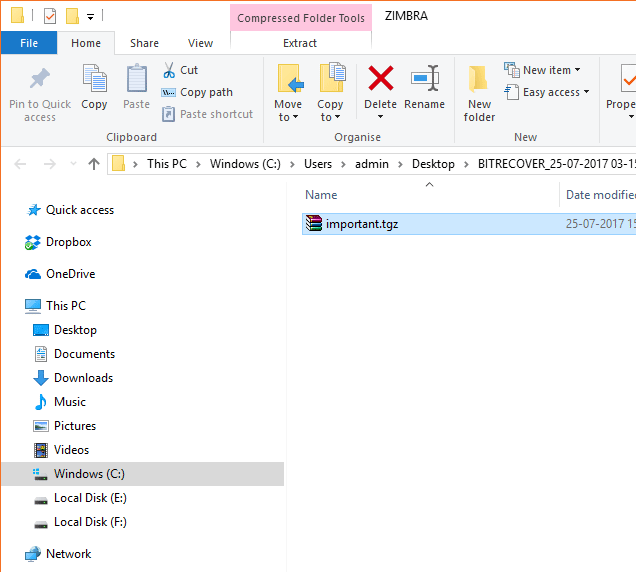Viewport: 636px width, 572px height.
Task: Open the Move to folder menu
Action: [x=288, y=92]
